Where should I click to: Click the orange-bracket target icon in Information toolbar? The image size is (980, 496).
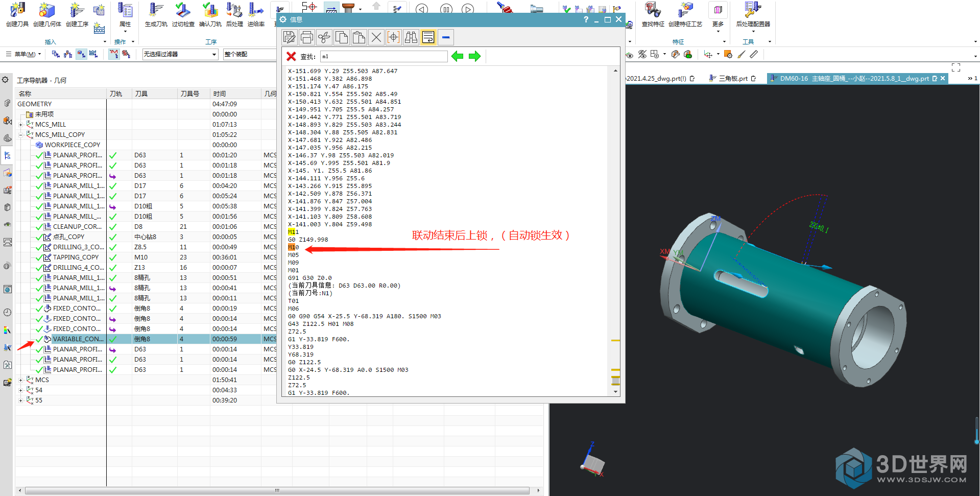coord(394,37)
